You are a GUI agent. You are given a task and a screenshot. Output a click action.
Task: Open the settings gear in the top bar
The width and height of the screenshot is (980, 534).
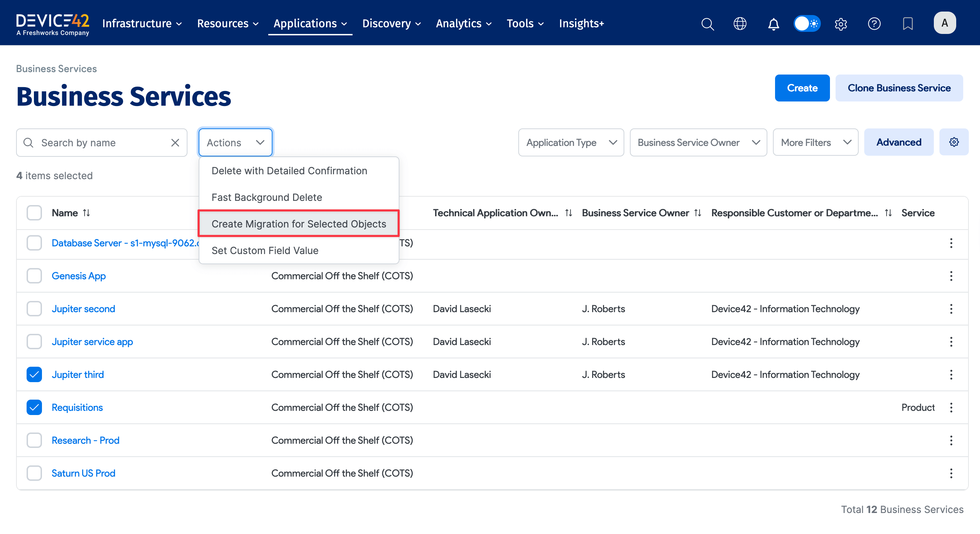click(841, 23)
